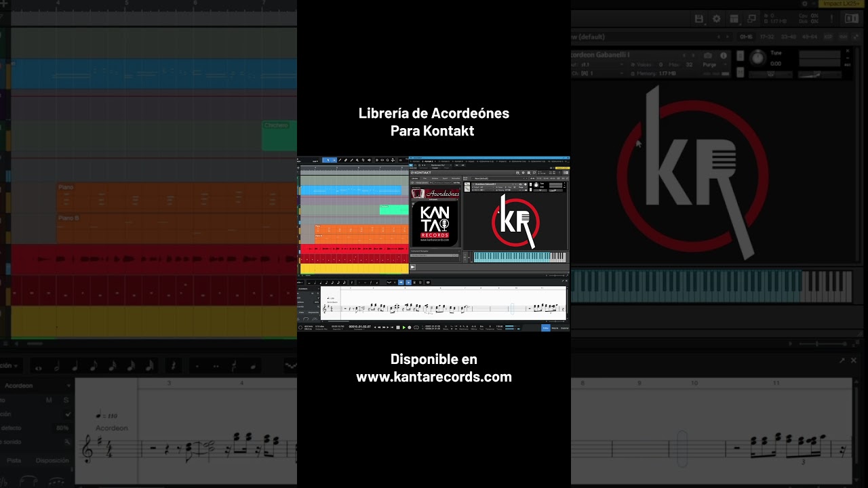Select the green Chichero clip

[279, 136]
